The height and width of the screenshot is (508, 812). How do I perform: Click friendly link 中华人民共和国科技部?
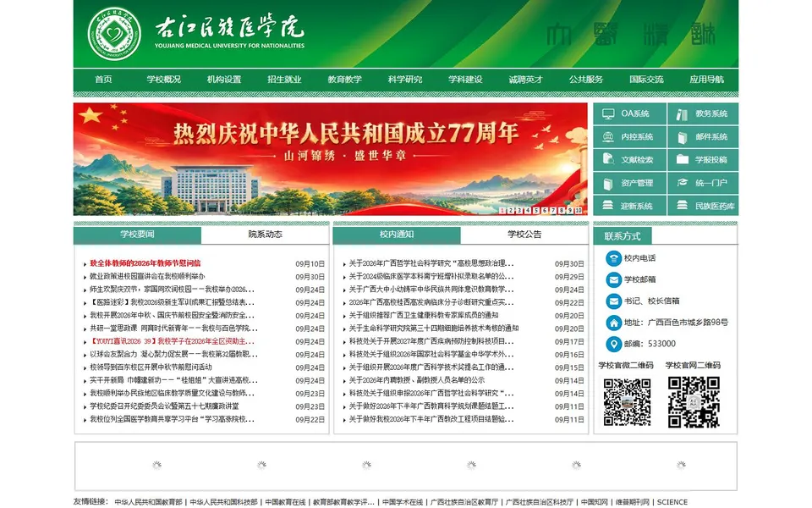[223, 502]
